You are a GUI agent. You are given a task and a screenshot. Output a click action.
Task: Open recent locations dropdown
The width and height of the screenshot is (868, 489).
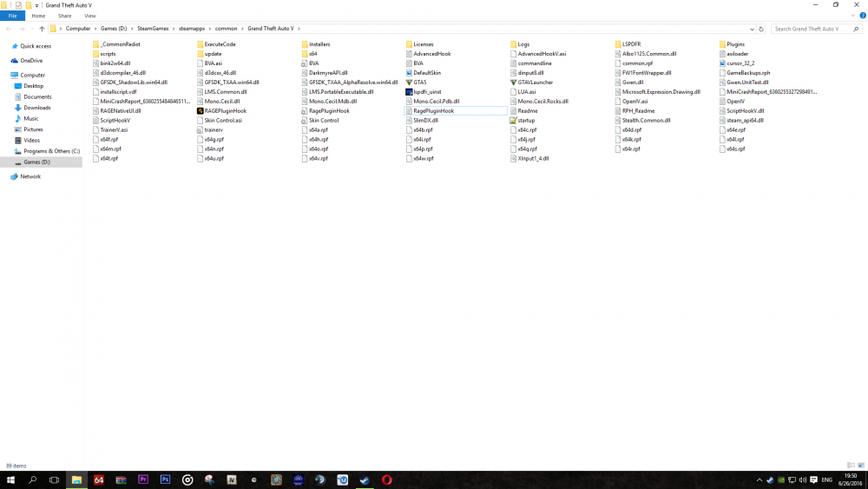[x=31, y=29]
